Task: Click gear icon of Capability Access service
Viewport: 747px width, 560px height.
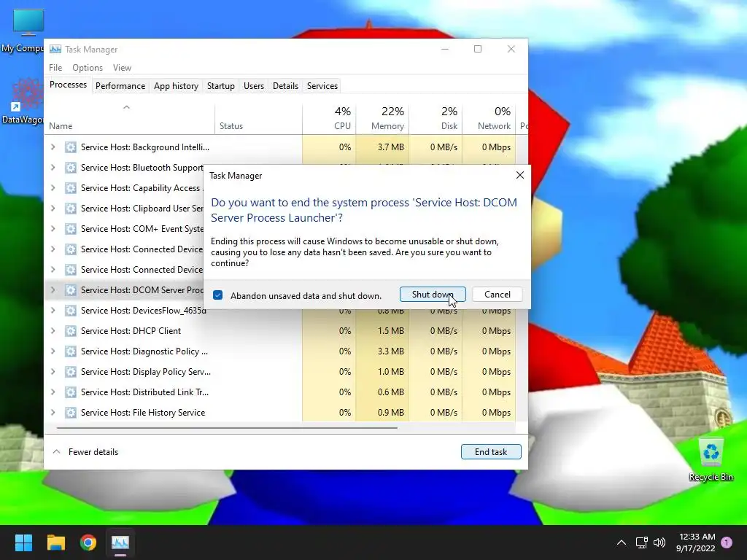Action: click(x=71, y=188)
